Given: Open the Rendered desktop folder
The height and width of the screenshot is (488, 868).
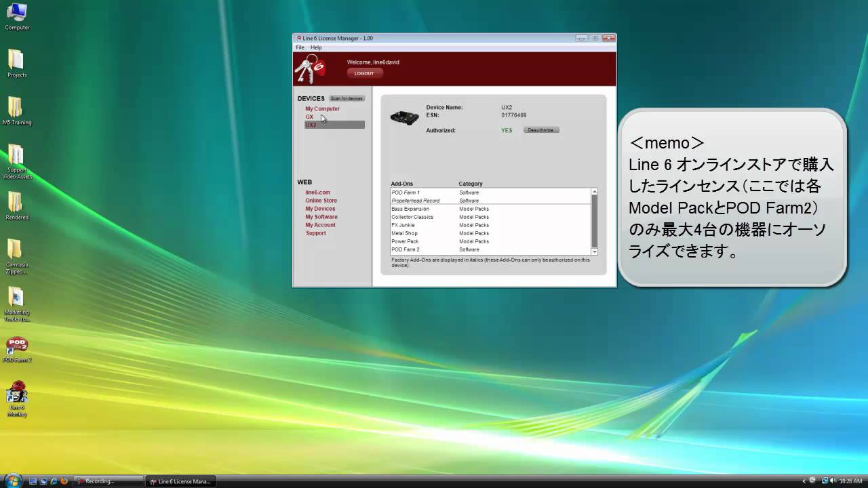Looking at the screenshot, I should 16,206.
